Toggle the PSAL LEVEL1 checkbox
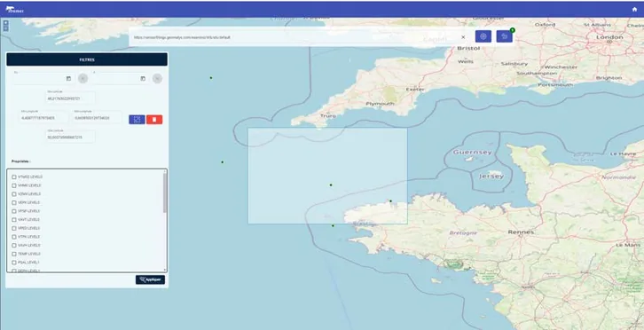 [14, 263]
